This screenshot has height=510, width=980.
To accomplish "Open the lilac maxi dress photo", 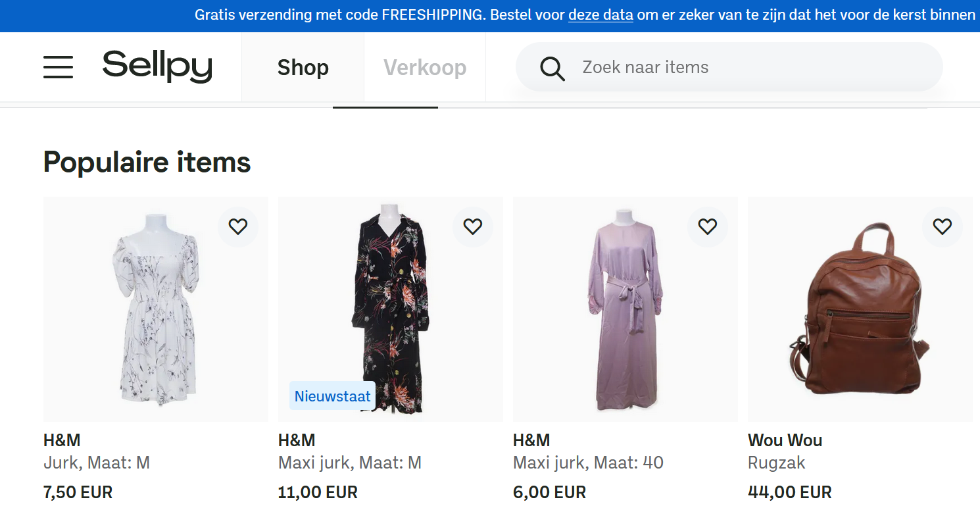I will pos(625,309).
